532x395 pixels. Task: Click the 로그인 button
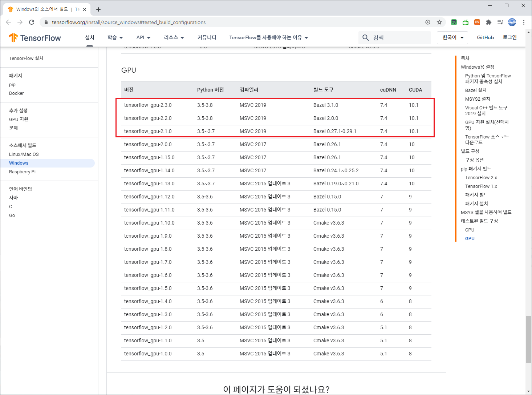[x=509, y=37]
